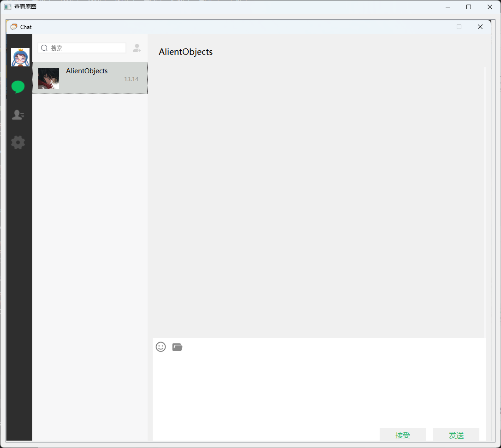Screen dimensions: 501x448
Task: Click the 发送 send button
Action: click(x=456, y=435)
